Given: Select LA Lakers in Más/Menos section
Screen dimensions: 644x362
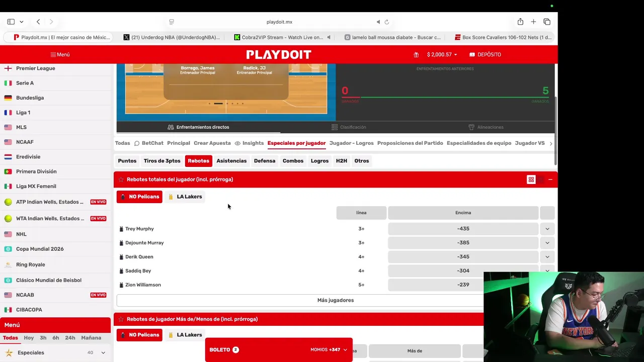Looking at the screenshot, I should (185, 335).
